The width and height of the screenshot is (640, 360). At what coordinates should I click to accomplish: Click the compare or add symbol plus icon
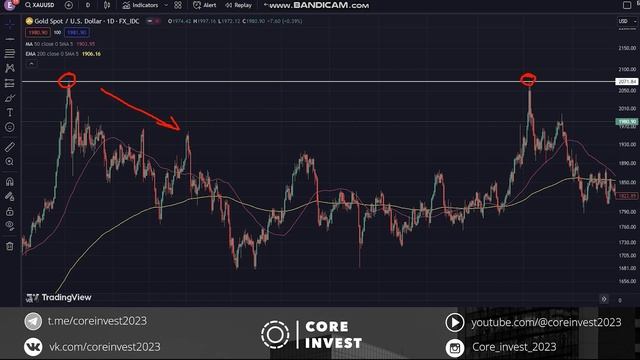69,5
